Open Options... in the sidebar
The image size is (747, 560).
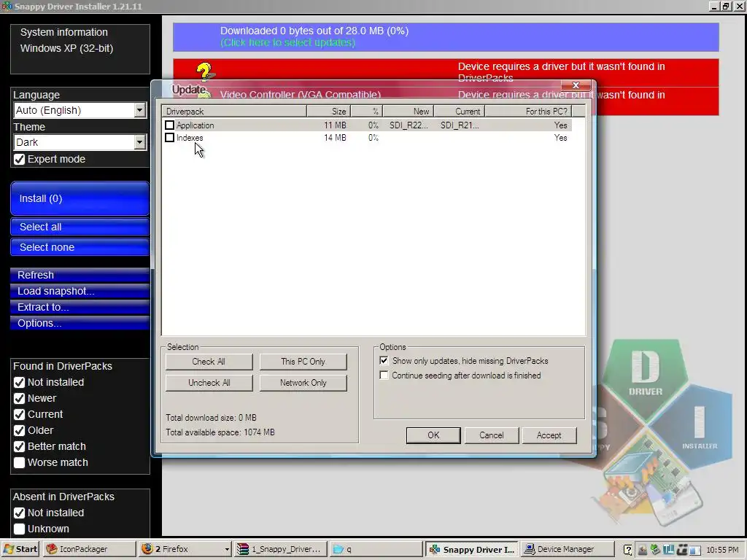(80, 323)
